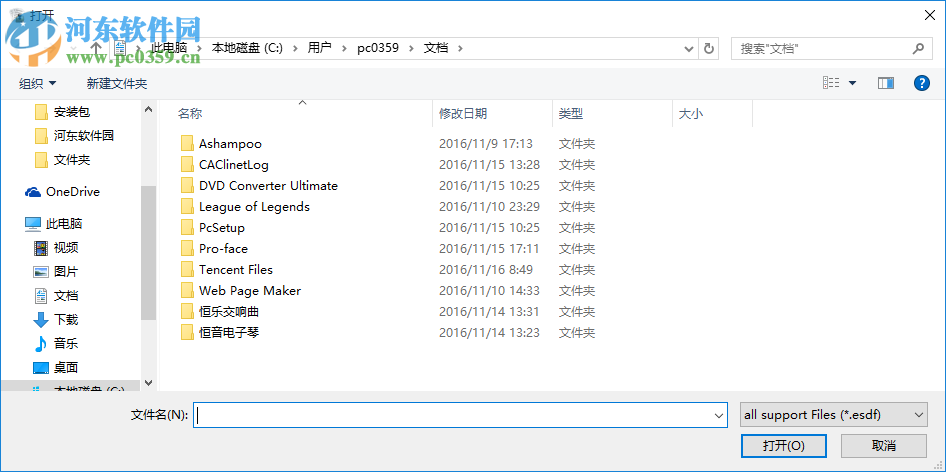Select the DVD Converter Ultimate folder name
Viewport: 946px width, 472px height.
[268, 186]
